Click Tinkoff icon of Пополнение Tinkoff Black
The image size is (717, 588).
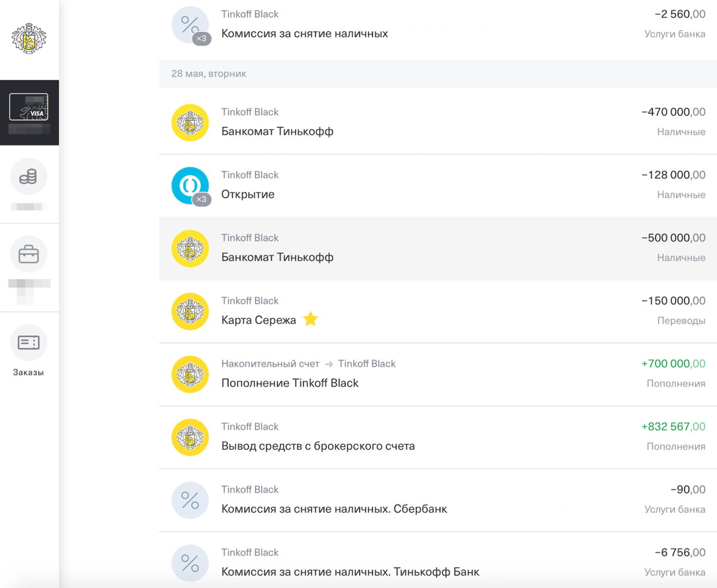pos(190,374)
